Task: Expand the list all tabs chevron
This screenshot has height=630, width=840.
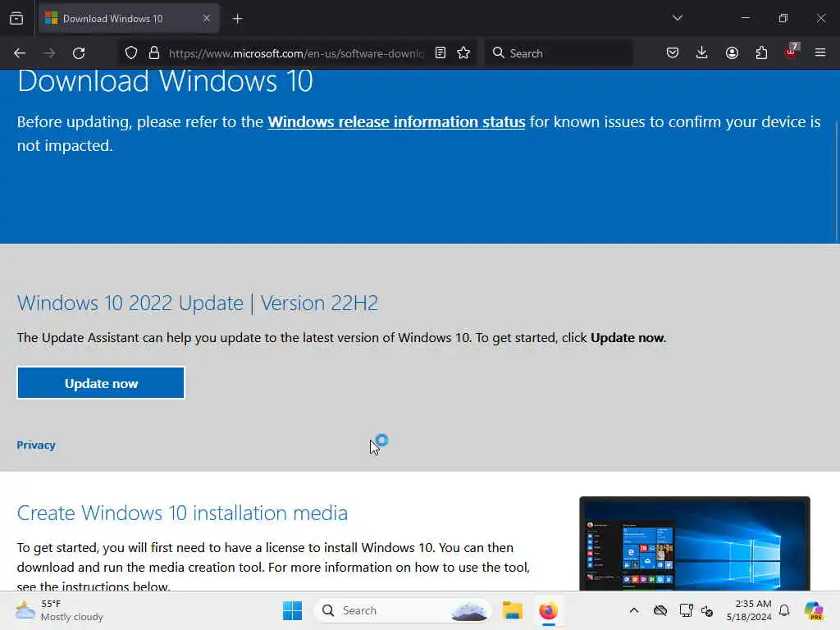Action: click(x=677, y=18)
